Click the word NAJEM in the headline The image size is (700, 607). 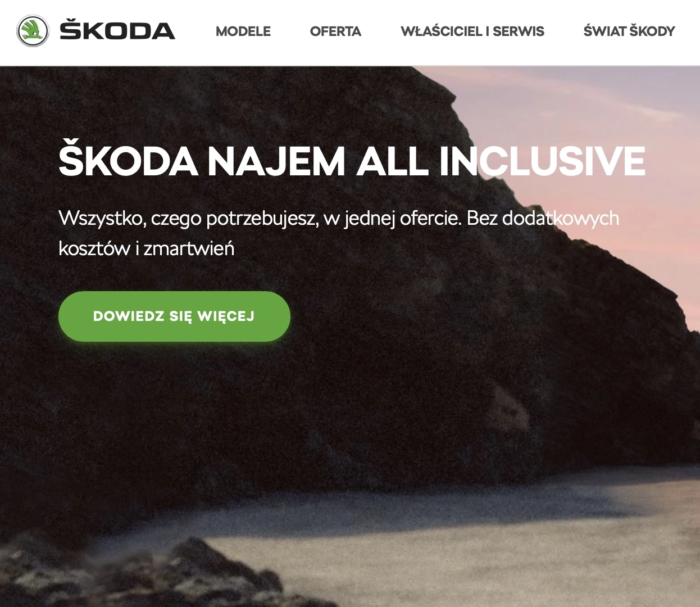pyautogui.click(x=276, y=161)
